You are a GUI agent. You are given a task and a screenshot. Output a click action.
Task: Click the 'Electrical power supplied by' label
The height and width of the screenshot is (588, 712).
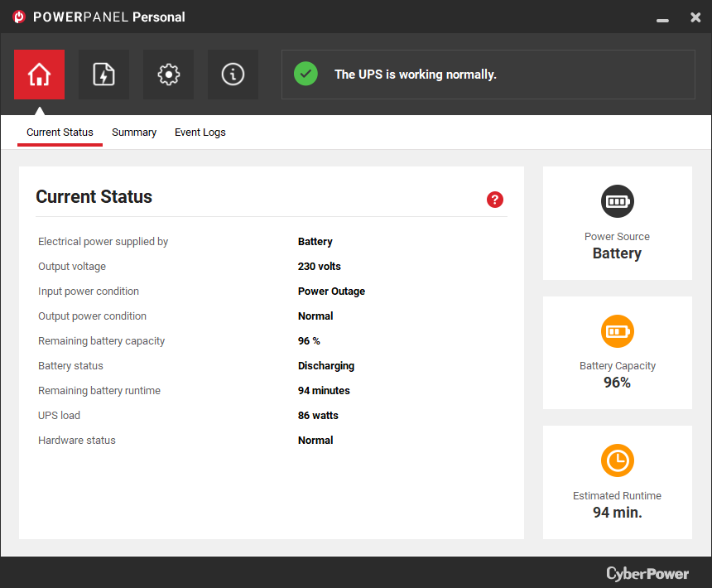click(103, 242)
